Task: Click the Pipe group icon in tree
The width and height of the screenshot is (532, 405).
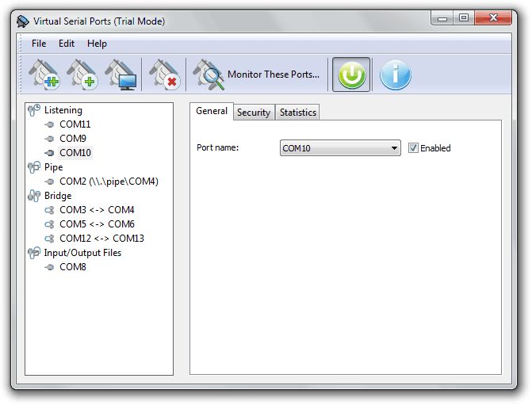Action: (x=33, y=167)
